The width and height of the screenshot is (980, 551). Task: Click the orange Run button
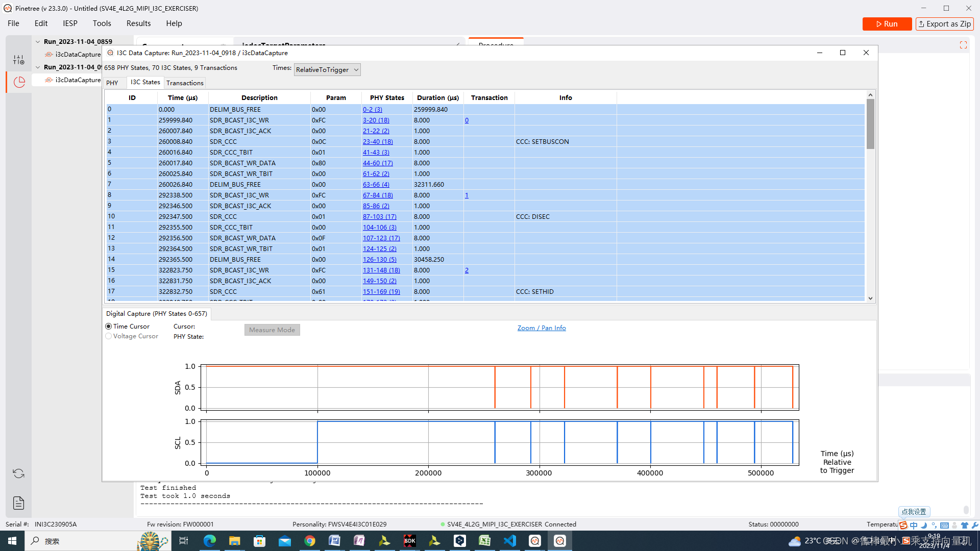887,24
